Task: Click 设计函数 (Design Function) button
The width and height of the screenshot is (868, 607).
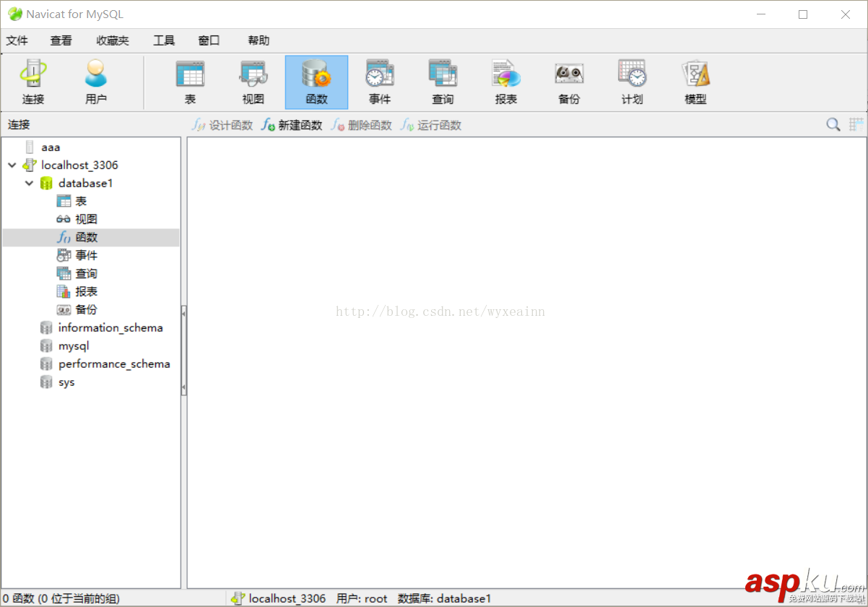Action: tap(222, 125)
